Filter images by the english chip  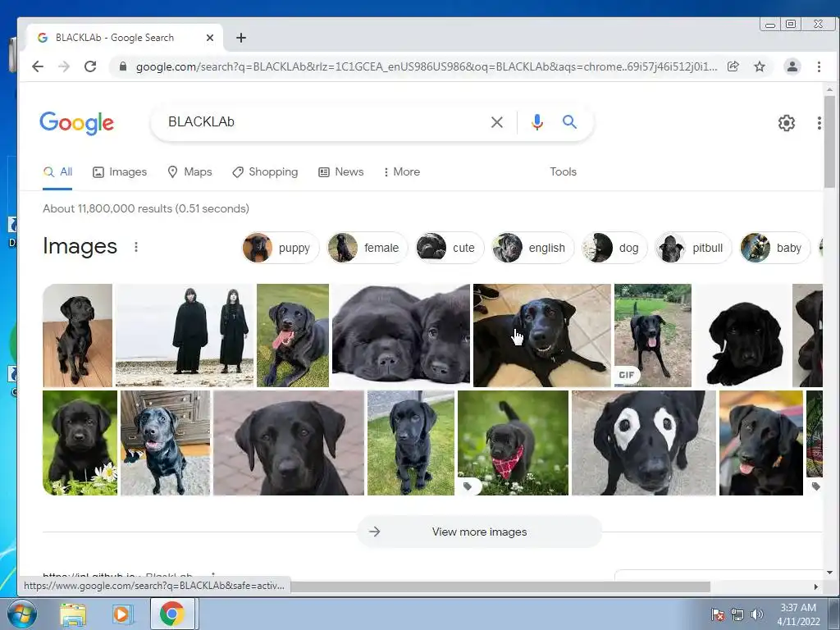click(532, 248)
